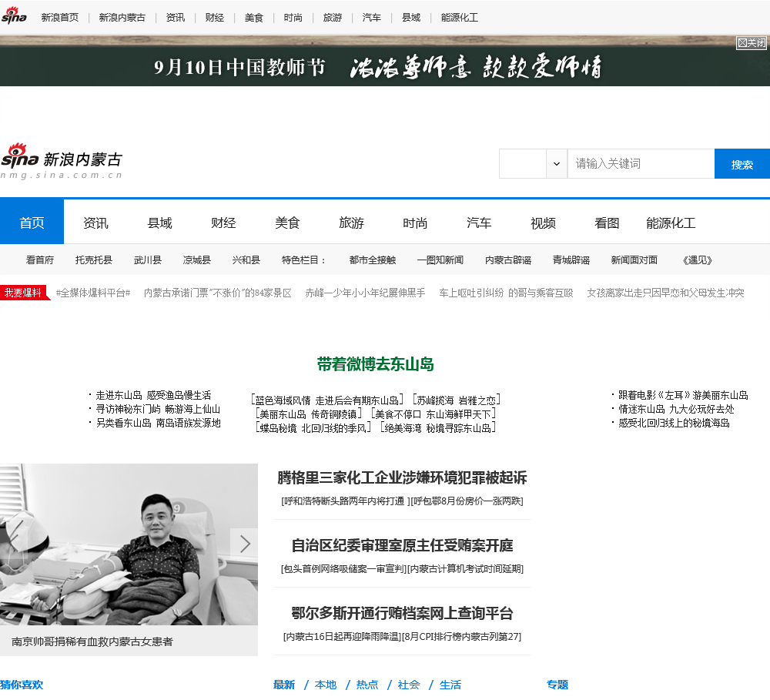Viewport: 770px width, 700px height.
Task: Open 走进东山岛 感受渔岛慢生活 link
Action: point(153,395)
